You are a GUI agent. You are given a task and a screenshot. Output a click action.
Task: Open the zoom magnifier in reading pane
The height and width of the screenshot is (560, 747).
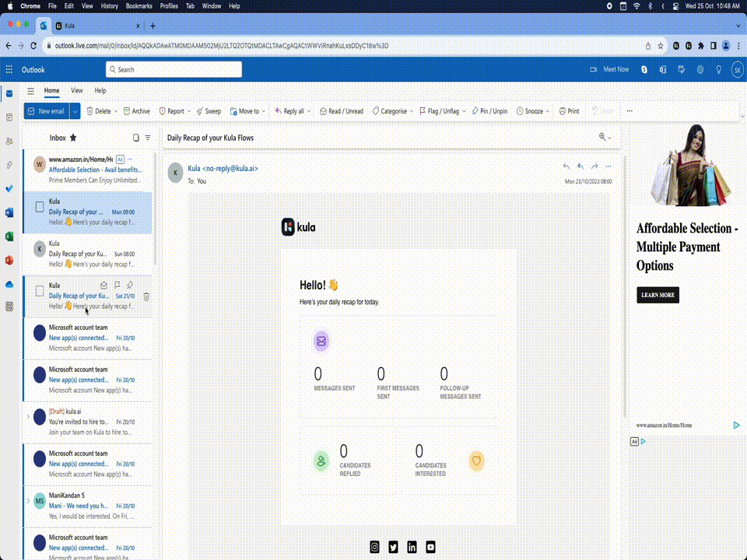[x=602, y=137]
